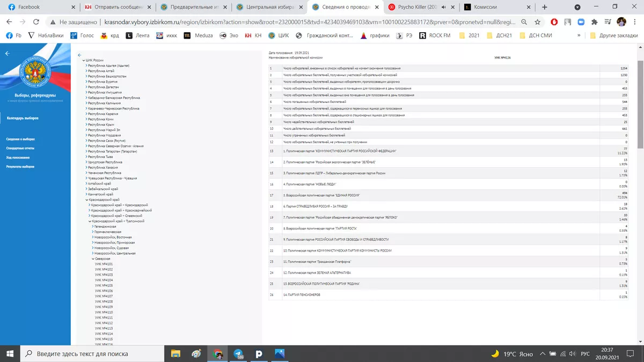Click the browser reload page icon

tap(36, 22)
